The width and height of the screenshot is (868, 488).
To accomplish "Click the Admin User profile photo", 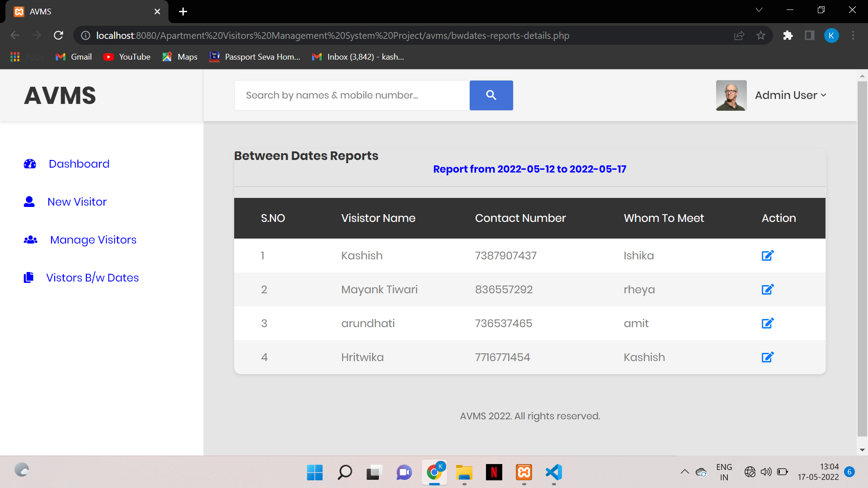I will point(731,95).
